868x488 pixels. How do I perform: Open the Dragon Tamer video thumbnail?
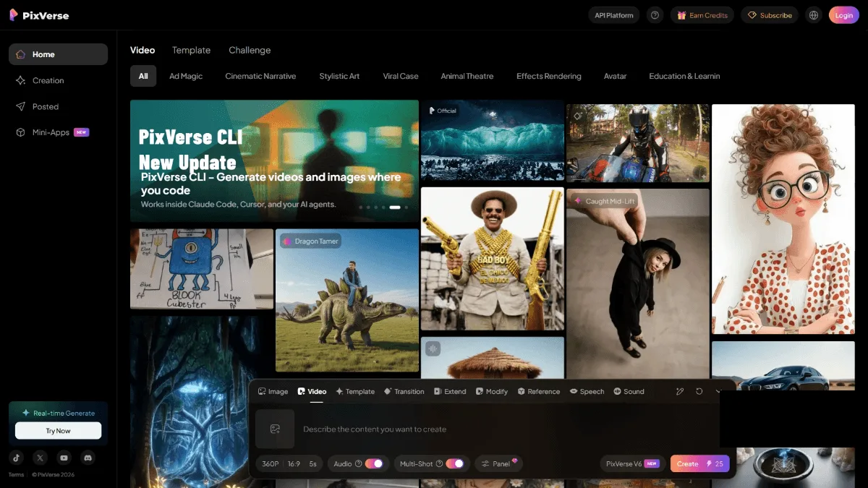(x=347, y=301)
